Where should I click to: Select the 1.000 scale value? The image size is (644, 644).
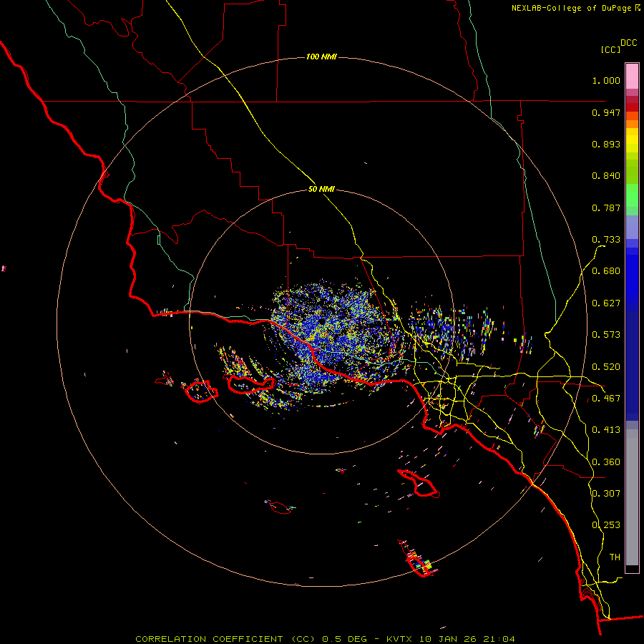coord(606,80)
